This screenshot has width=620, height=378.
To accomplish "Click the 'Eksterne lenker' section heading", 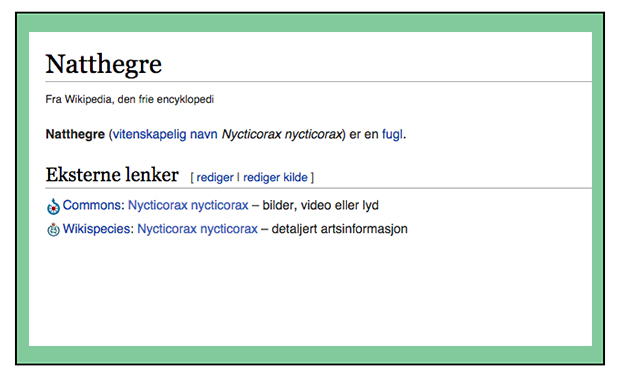I will (x=112, y=175).
